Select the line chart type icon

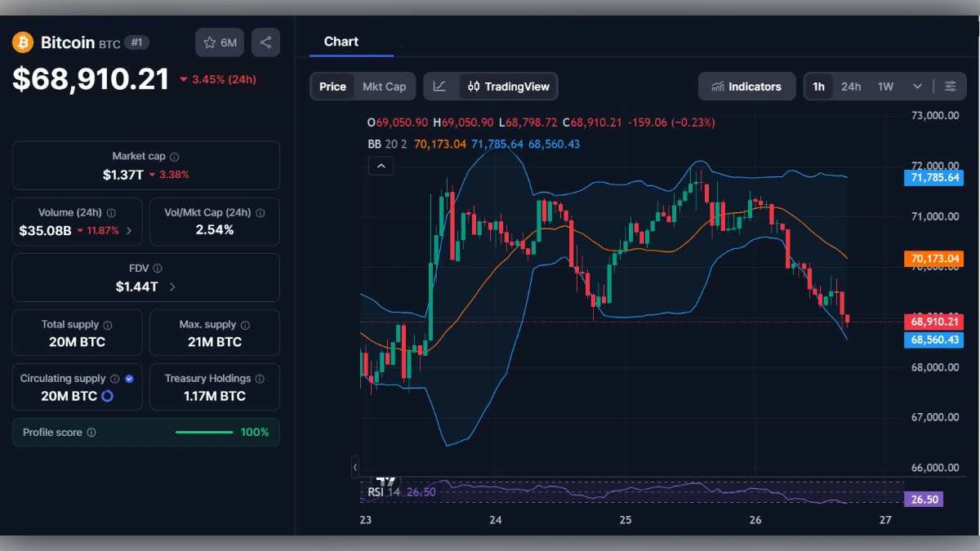pyautogui.click(x=440, y=86)
